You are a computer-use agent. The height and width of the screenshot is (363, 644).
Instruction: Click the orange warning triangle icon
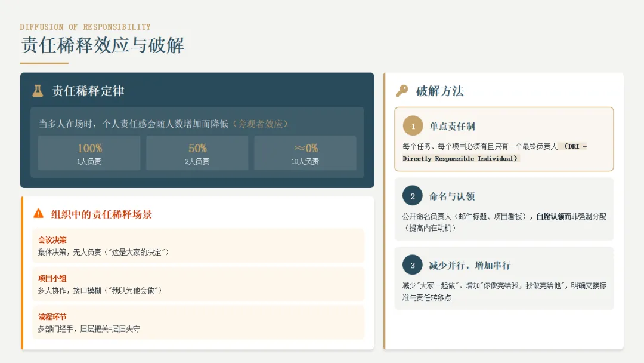[39, 213]
